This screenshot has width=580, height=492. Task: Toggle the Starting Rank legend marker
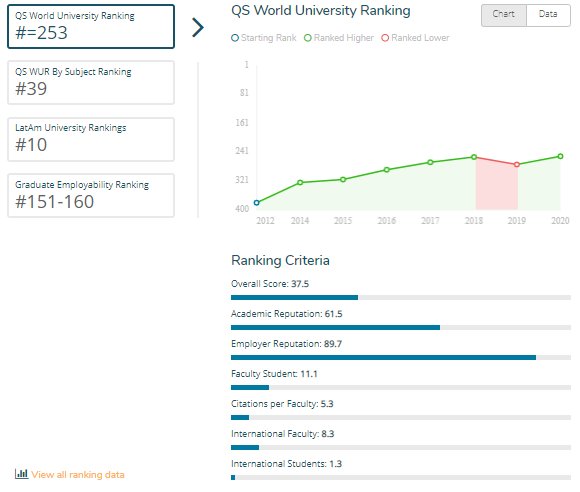pyautogui.click(x=235, y=38)
